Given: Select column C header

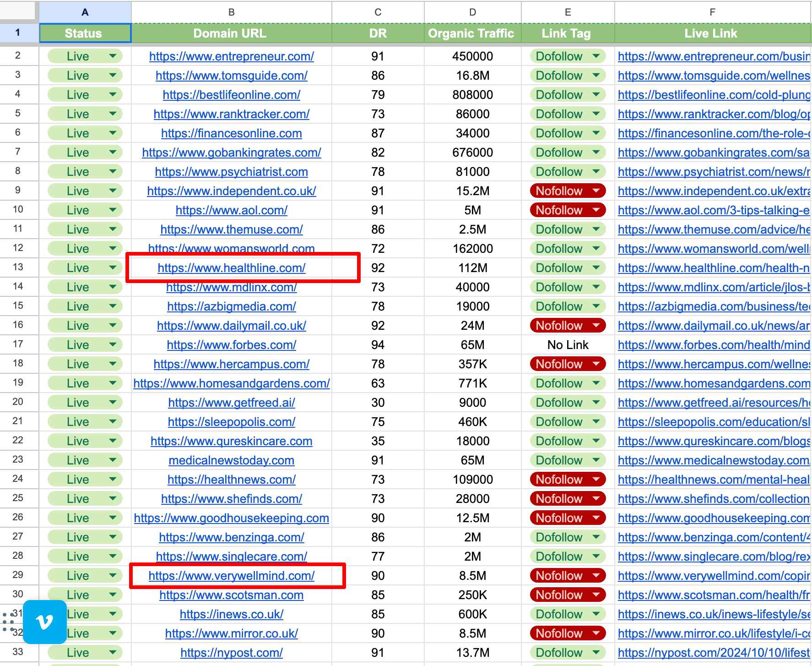Looking at the screenshot, I should pyautogui.click(x=378, y=12).
